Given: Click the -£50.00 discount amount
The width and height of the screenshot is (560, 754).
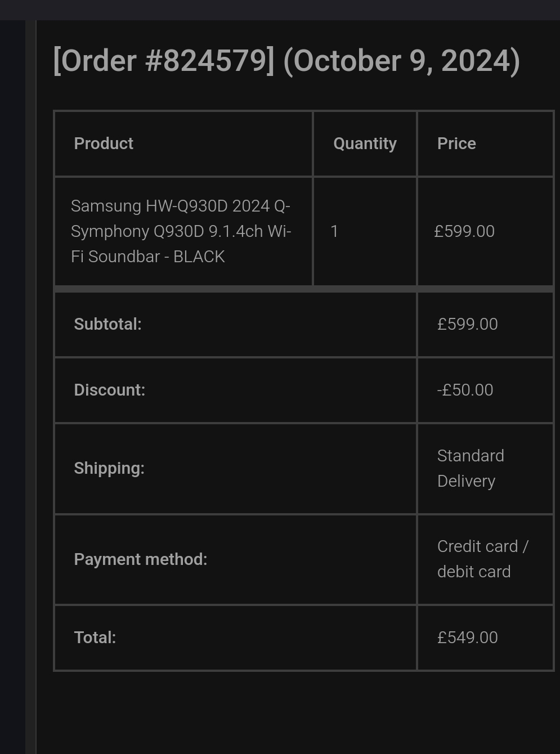Looking at the screenshot, I should [465, 390].
